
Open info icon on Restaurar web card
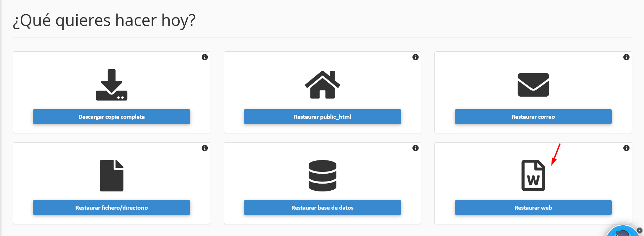pyautogui.click(x=626, y=148)
